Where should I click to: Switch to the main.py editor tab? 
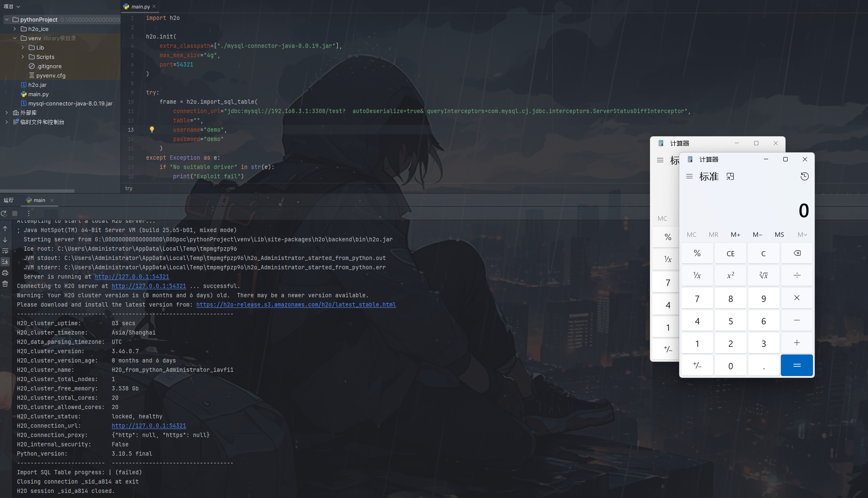[x=140, y=6]
